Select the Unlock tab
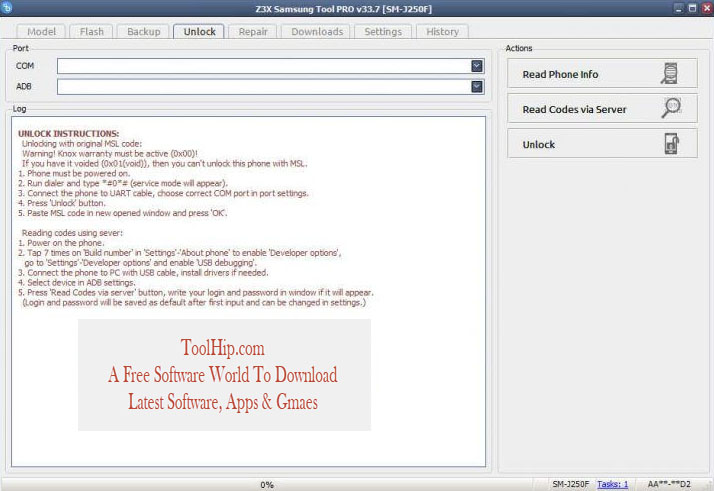The image size is (714, 491). (x=199, y=31)
